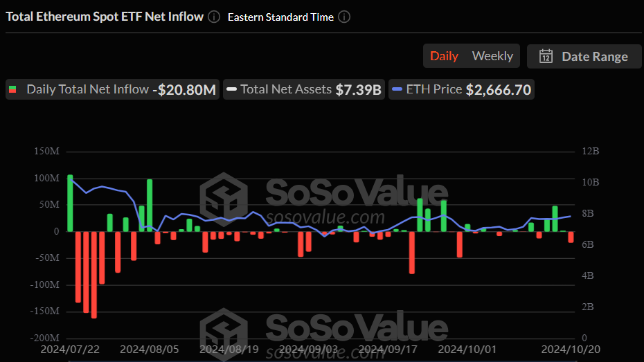The height and width of the screenshot is (362, 644).
Task: Click the 2024/10/01 x-axis date label
Action: [467, 350]
